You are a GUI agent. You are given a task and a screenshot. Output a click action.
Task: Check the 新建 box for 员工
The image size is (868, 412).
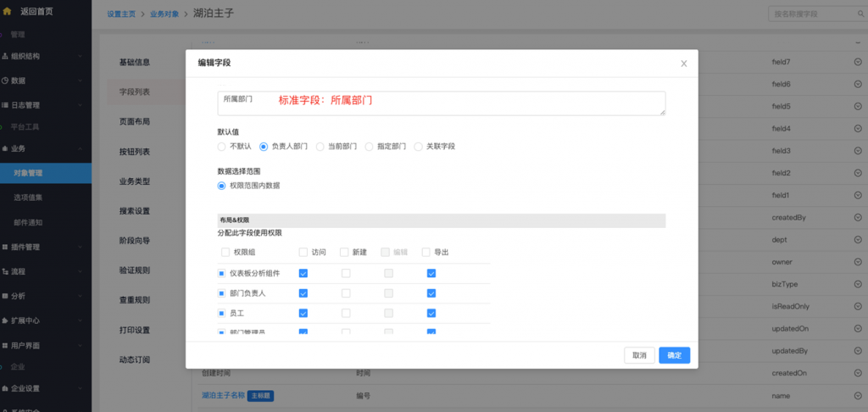coord(345,314)
